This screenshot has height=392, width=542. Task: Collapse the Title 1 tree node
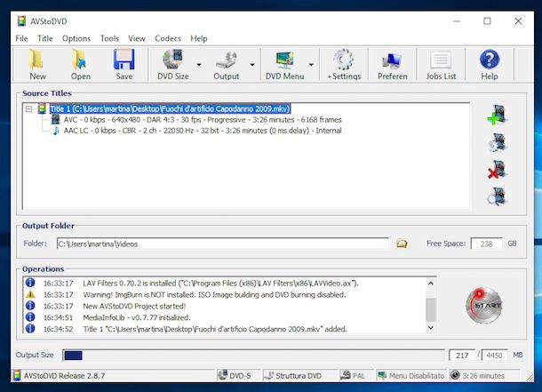point(29,108)
